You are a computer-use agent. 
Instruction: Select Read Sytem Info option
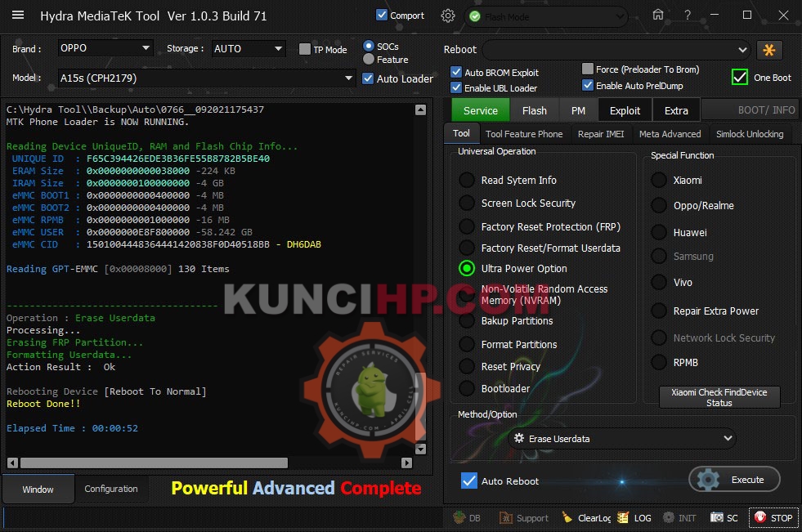[467, 180]
